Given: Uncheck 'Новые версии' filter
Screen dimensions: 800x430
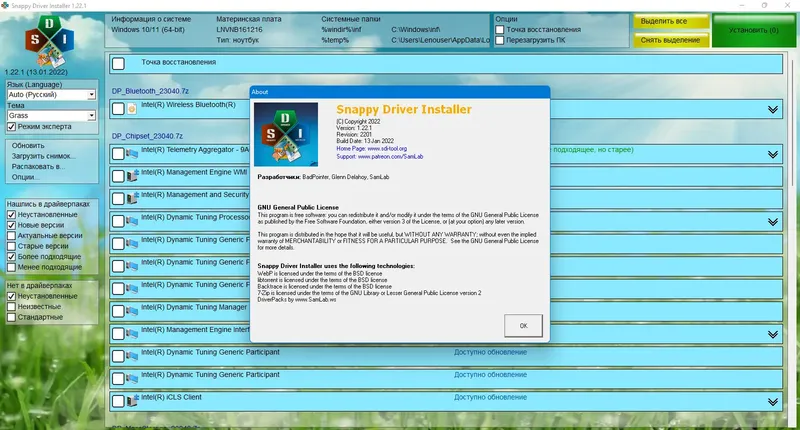Looking at the screenshot, I should pyautogui.click(x=11, y=225).
